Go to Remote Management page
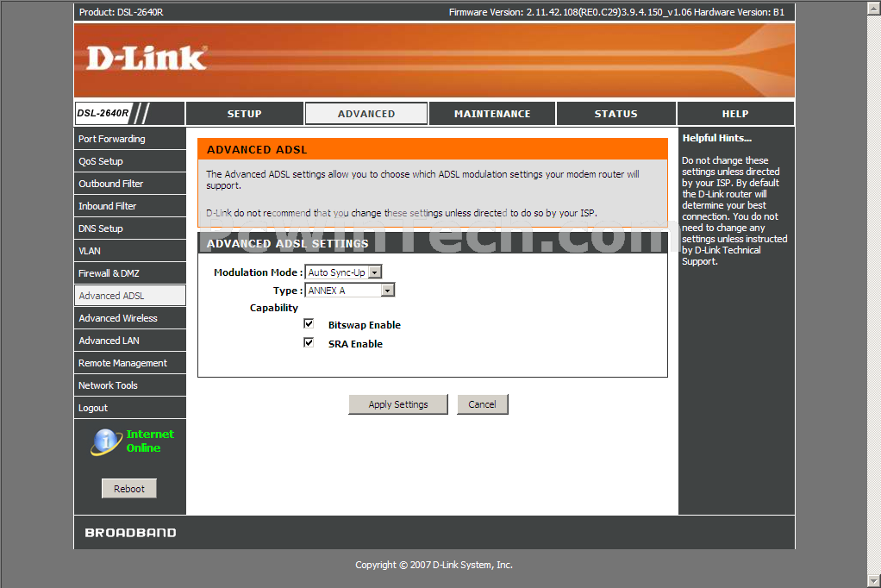This screenshot has width=881, height=588. tap(130, 363)
